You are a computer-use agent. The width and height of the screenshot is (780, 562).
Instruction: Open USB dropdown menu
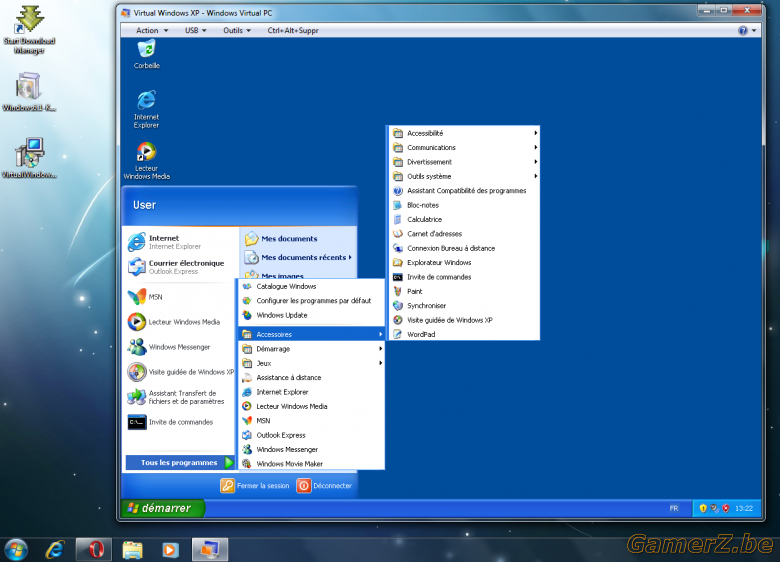tap(195, 30)
